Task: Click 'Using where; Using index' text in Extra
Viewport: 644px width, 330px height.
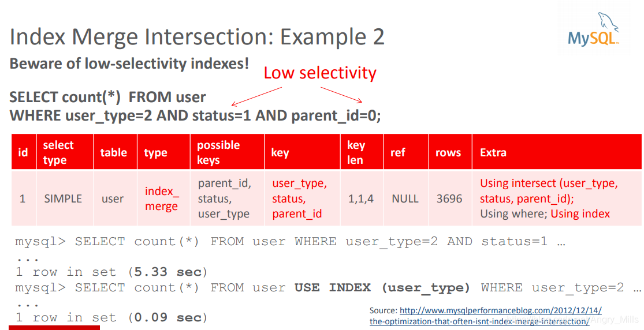Action: [x=545, y=214]
